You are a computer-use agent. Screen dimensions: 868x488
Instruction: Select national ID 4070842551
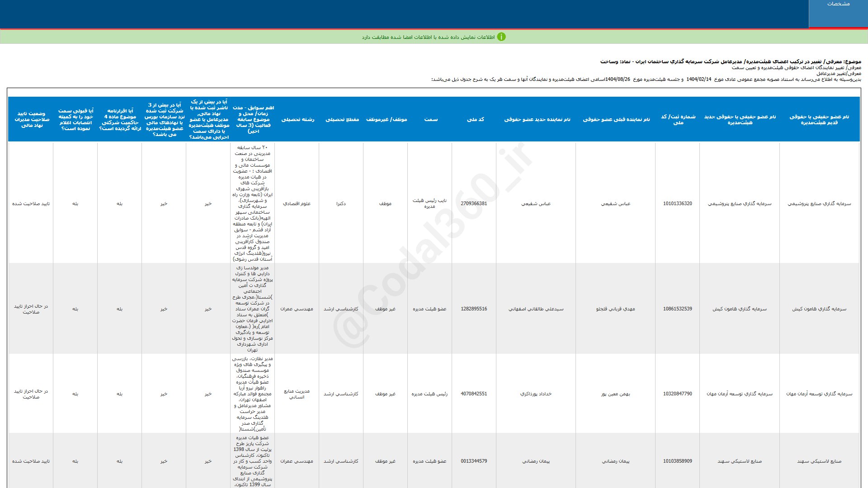point(474,394)
